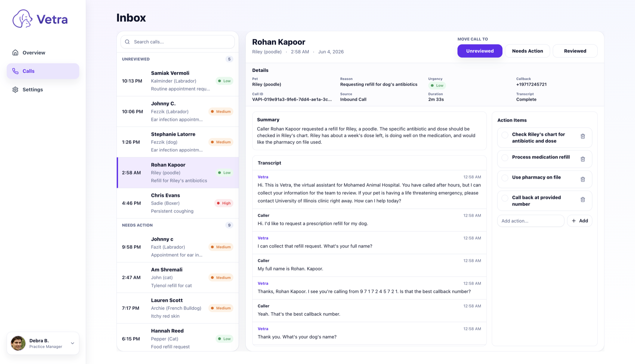Delete the 'Check Riley's chart' action item
The image size is (635, 364).
[583, 136]
